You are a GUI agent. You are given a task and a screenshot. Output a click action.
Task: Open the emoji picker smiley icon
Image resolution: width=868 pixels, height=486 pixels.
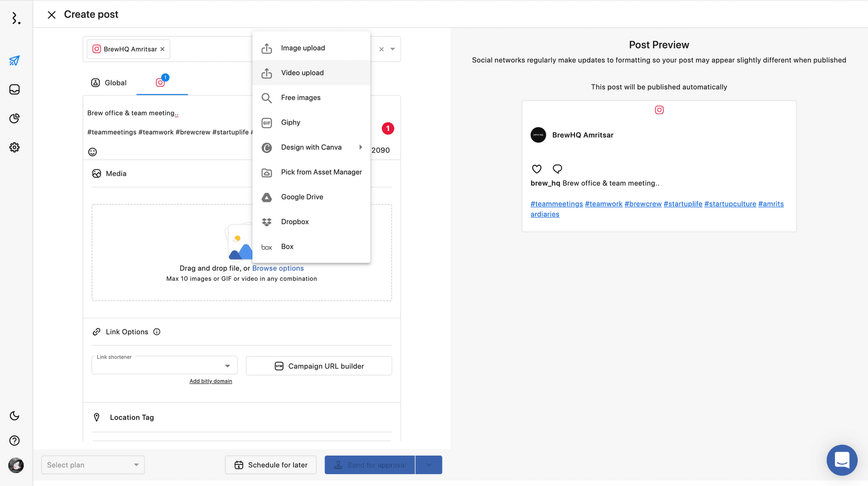point(93,152)
